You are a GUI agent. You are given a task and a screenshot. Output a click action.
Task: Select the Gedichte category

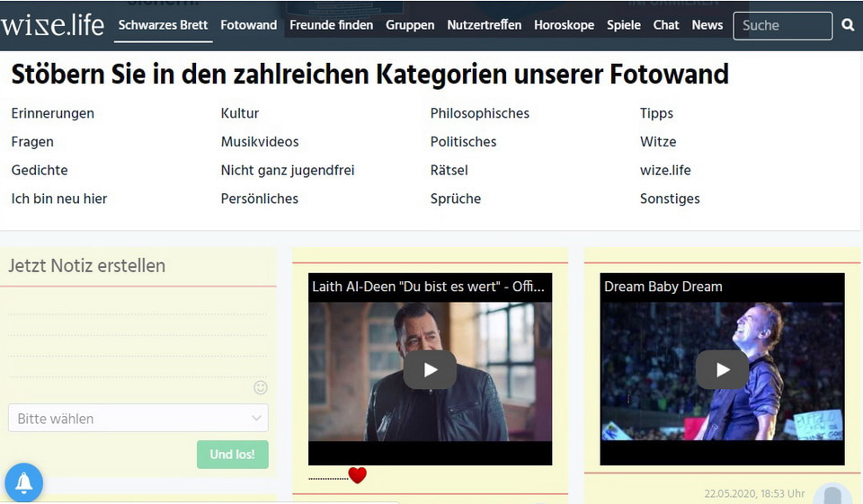tap(40, 171)
